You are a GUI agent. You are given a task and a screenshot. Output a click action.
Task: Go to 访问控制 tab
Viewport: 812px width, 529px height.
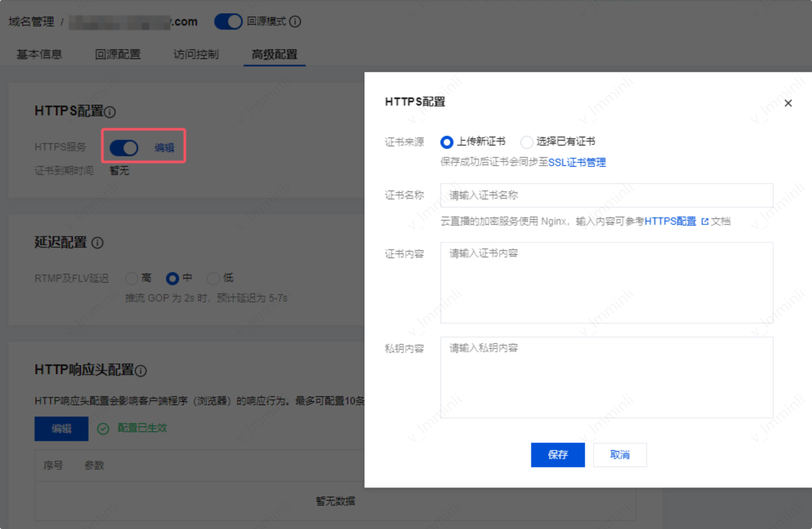click(196, 54)
